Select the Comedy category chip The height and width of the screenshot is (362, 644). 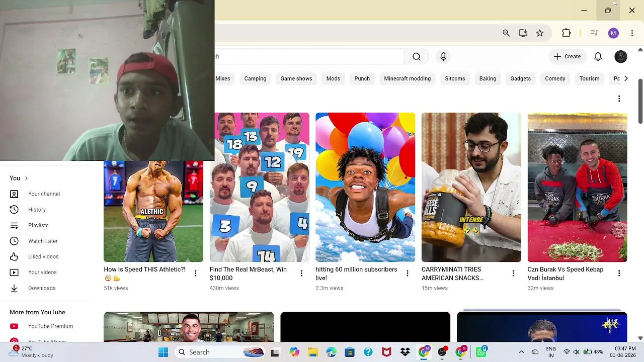point(555,78)
